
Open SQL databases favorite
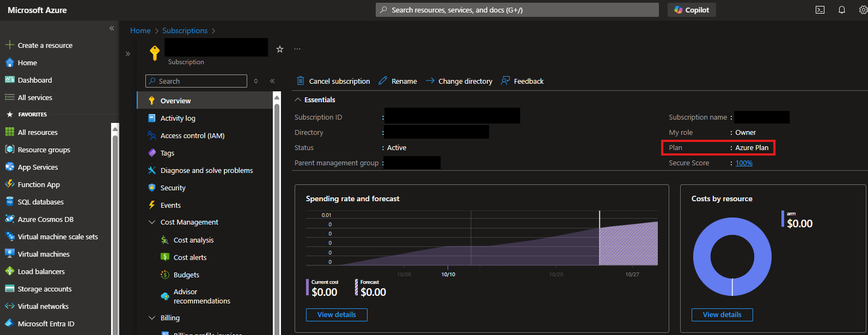point(40,202)
